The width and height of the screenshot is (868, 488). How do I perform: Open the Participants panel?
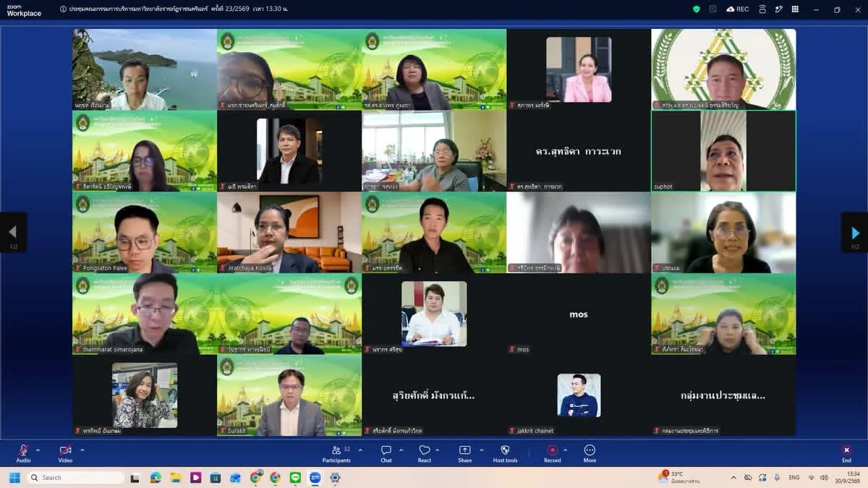336,453
